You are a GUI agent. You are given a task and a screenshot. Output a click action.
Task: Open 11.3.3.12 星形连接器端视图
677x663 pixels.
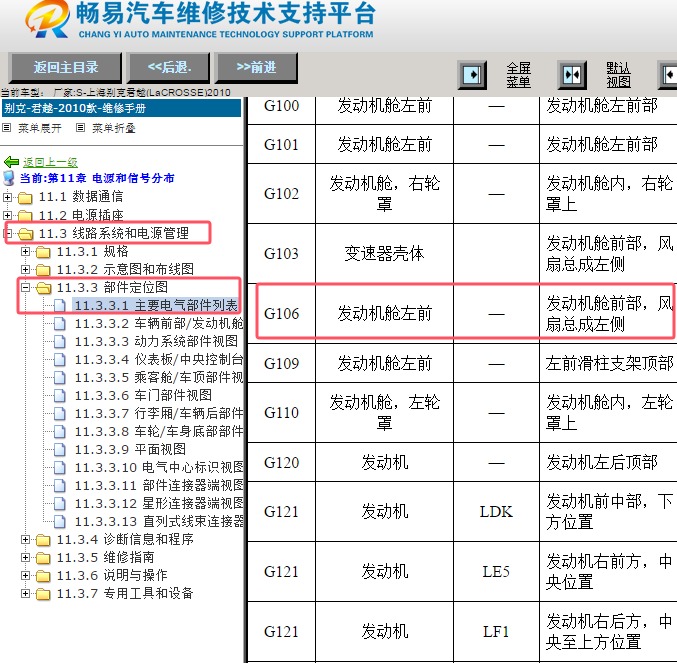coord(158,503)
